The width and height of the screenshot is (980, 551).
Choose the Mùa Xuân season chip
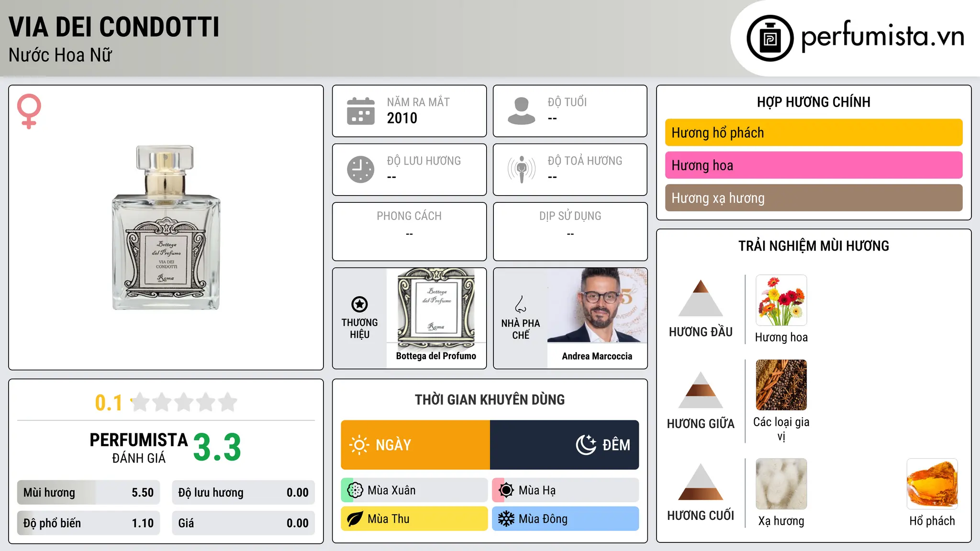point(414,490)
